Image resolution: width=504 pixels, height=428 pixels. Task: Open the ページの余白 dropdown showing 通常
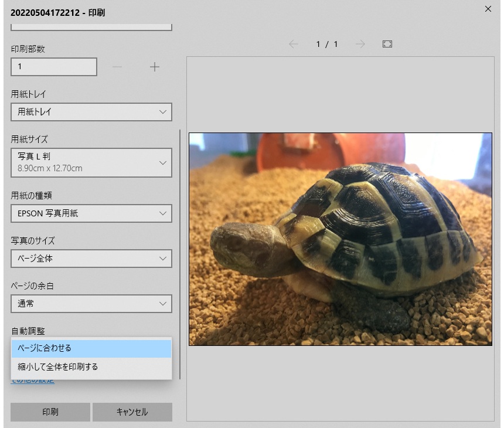tap(91, 304)
